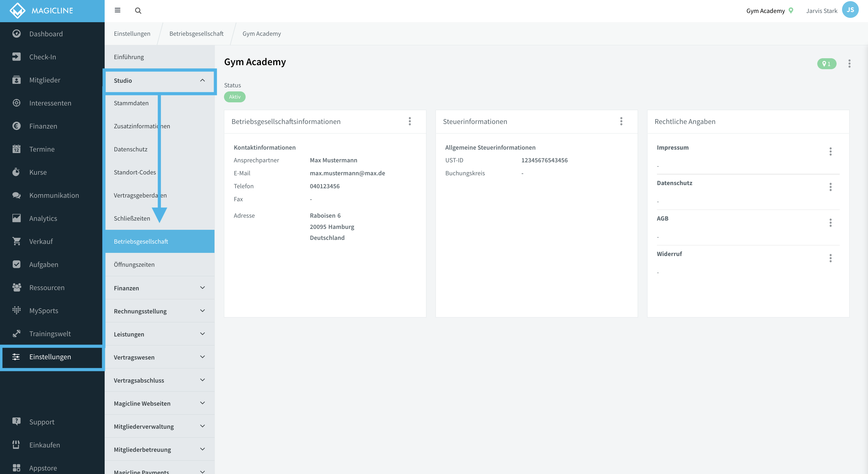Expand the Magicline Webseiten section
This screenshot has height=474, width=868.
(x=160, y=403)
